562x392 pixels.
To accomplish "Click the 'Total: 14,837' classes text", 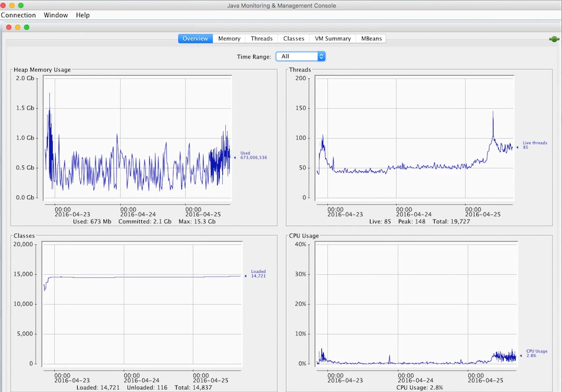I will [193, 388].
